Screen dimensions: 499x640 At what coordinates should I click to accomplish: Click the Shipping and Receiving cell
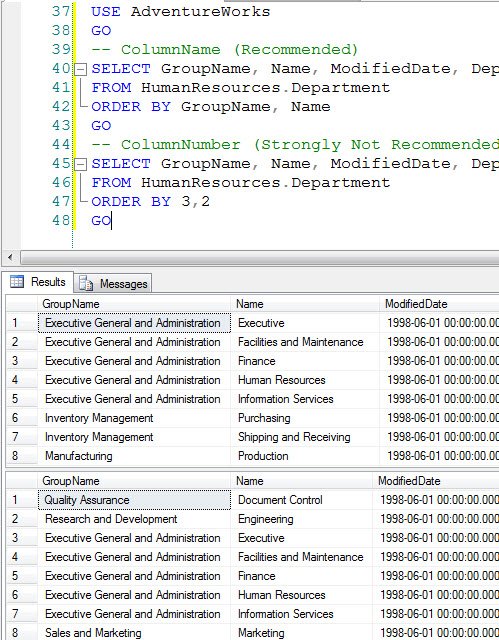[305, 437]
